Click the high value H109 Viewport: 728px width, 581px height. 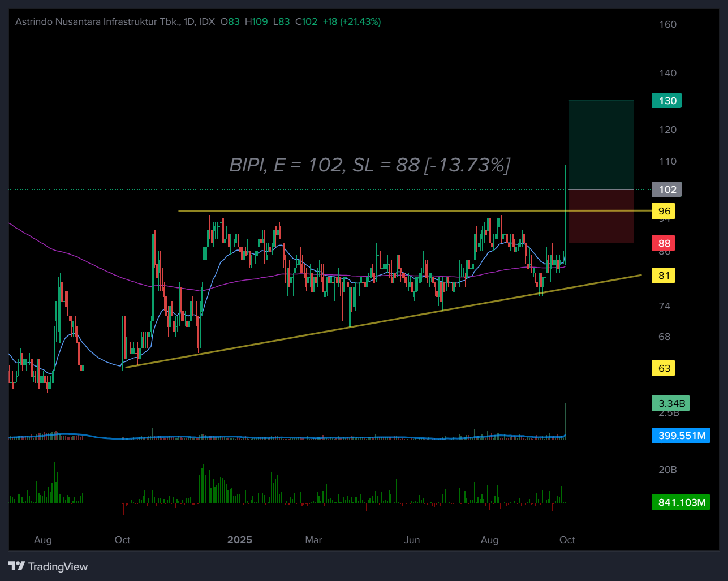(256, 21)
